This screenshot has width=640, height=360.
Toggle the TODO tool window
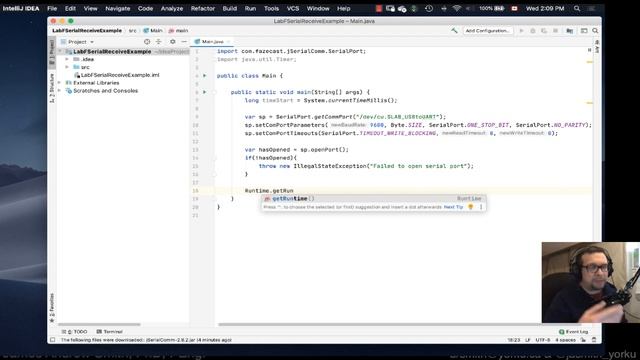[x=74, y=332]
